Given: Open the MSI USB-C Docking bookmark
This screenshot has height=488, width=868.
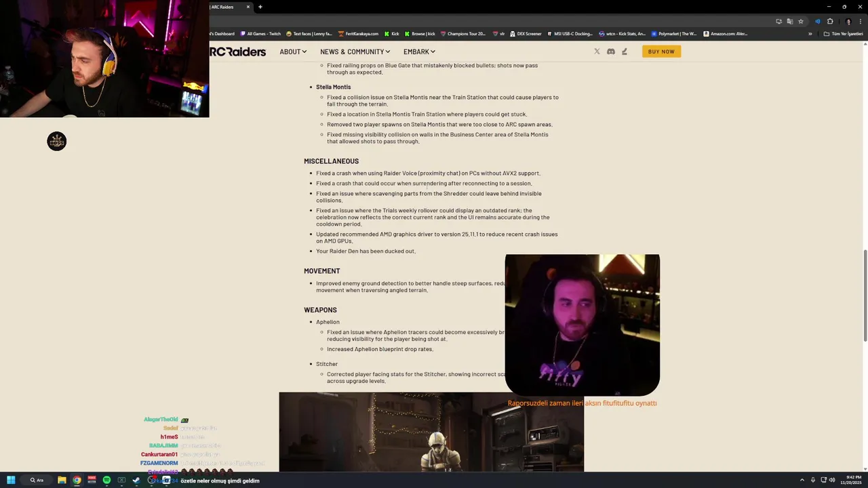Looking at the screenshot, I should 570,33.
